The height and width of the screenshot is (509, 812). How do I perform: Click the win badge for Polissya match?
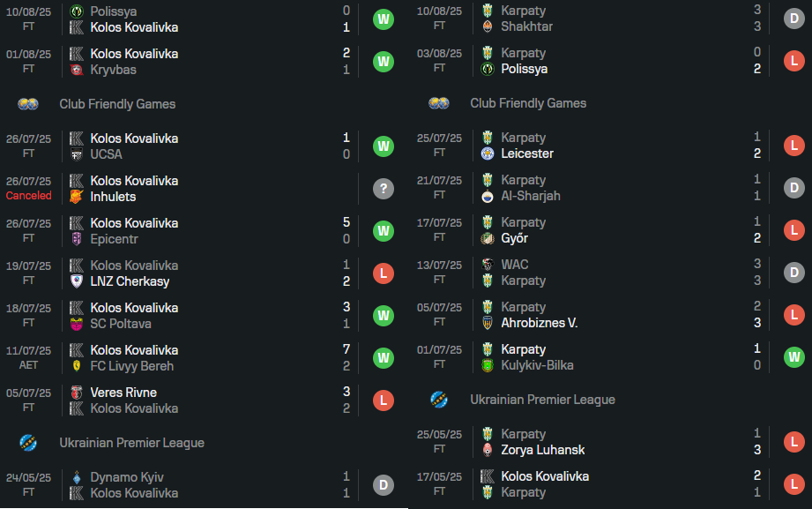(383, 19)
